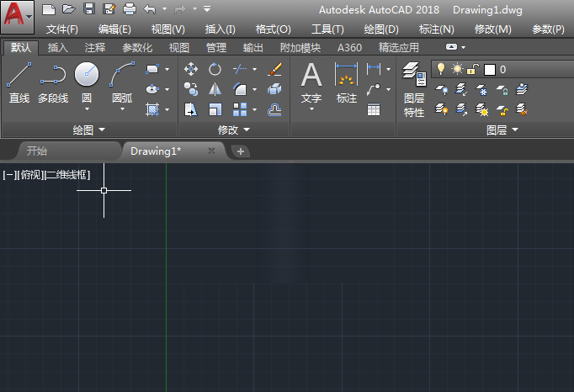
Task: Switch to the 注释 ribbon tab
Action: tap(95, 48)
